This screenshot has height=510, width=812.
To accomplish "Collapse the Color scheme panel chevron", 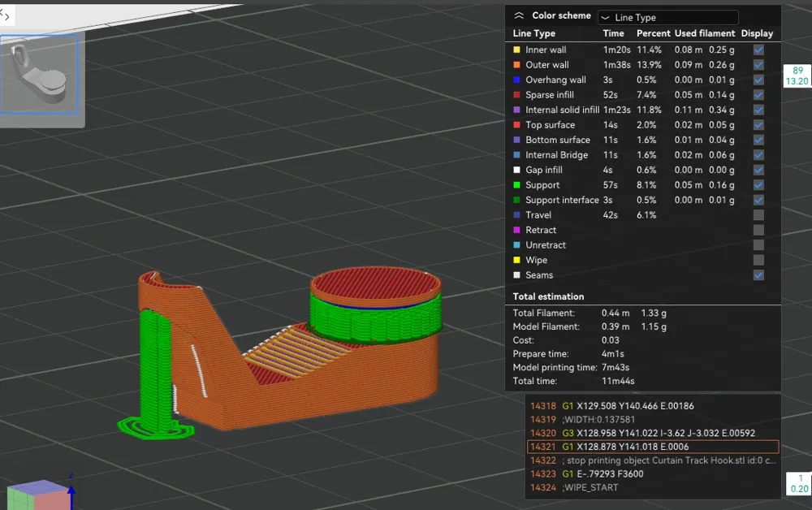I will click(519, 15).
